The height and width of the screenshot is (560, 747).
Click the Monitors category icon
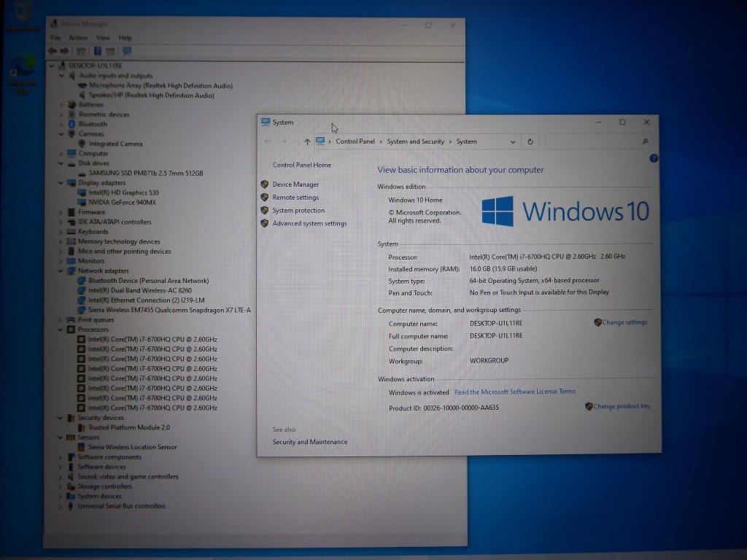[71, 261]
